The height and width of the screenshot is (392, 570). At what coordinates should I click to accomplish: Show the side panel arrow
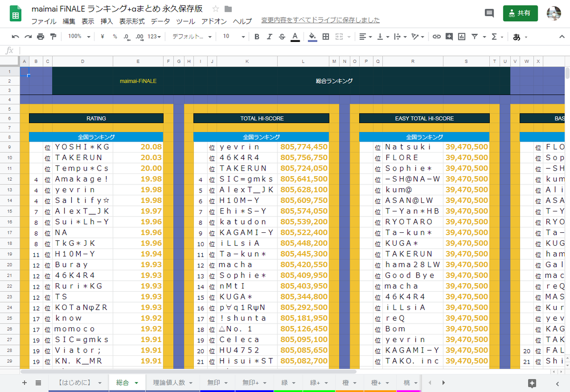558,383
